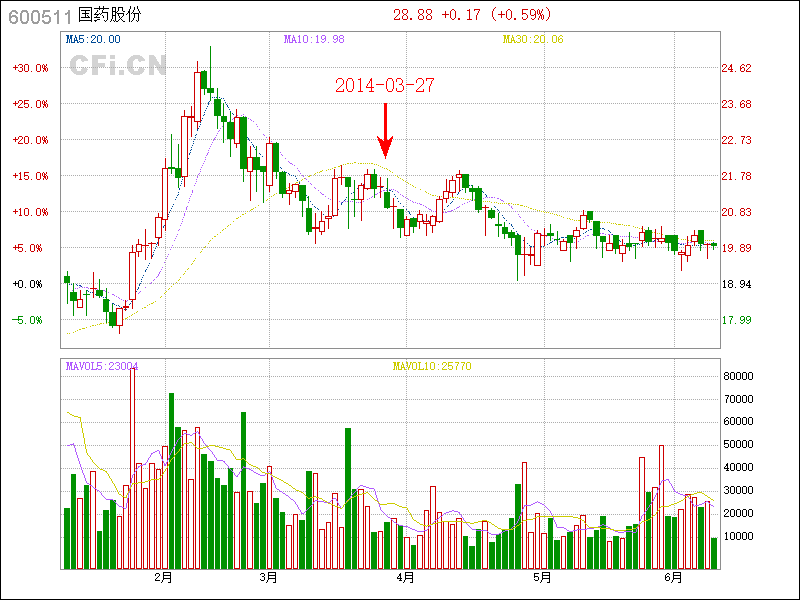Click the 4月 month label on the axis
800x600 pixels.
point(405,578)
